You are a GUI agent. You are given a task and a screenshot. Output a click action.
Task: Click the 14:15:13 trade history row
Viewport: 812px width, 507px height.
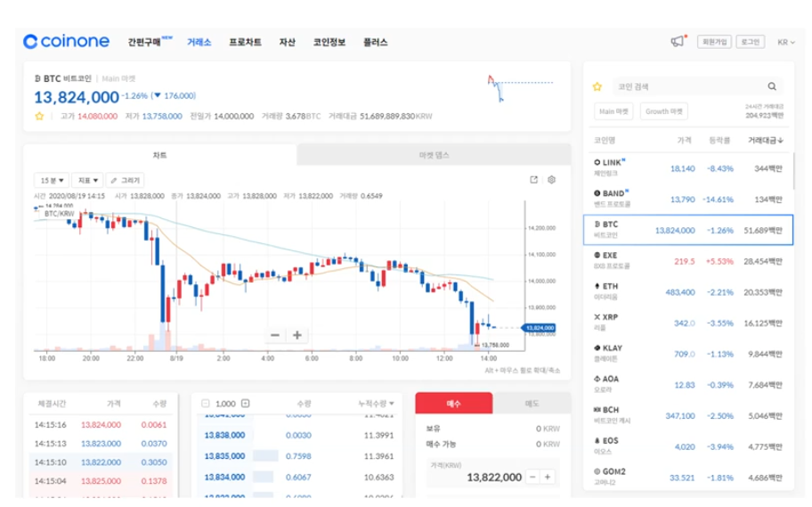click(101, 443)
